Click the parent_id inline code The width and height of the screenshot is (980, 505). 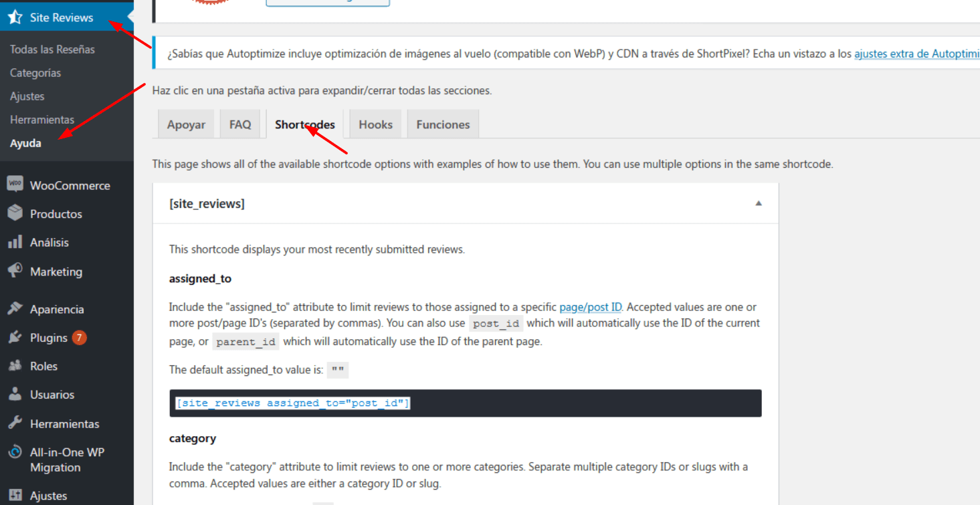pyautogui.click(x=246, y=342)
